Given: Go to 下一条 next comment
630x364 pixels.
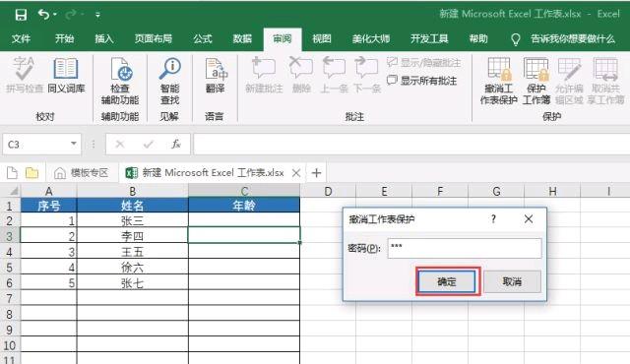Looking at the screenshot, I should click(x=367, y=76).
